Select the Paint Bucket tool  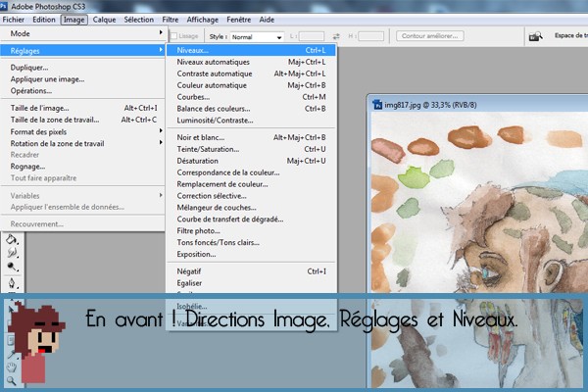point(11,239)
